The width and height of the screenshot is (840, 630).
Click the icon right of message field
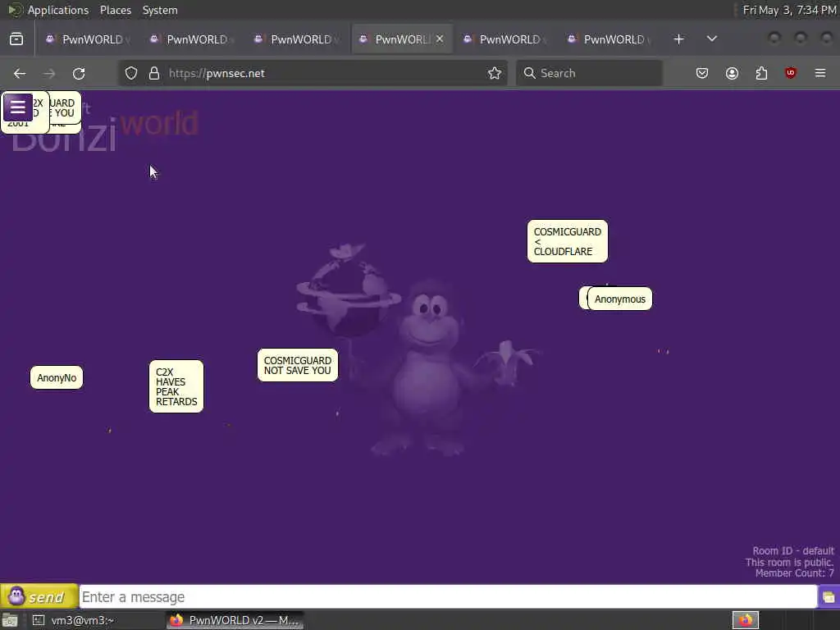829,597
